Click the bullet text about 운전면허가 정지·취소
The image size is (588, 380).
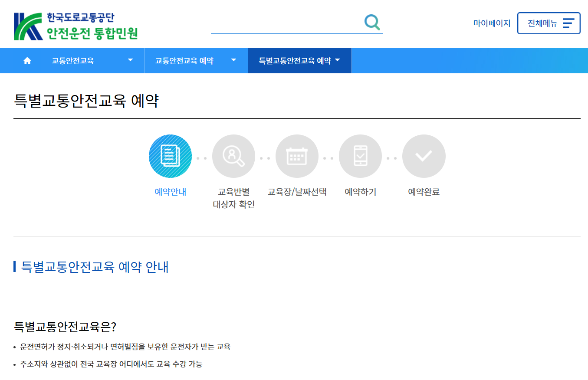pyautogui.click(x=125, y=347)
